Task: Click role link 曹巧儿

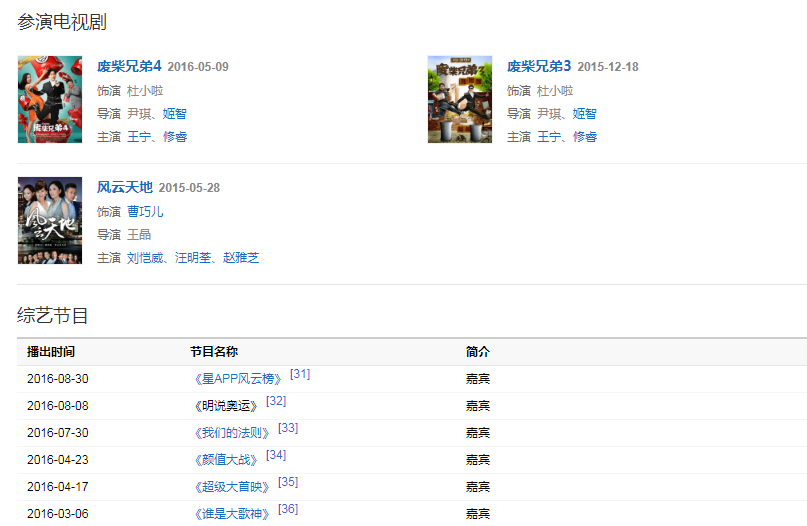Action: tap(145, 212)
